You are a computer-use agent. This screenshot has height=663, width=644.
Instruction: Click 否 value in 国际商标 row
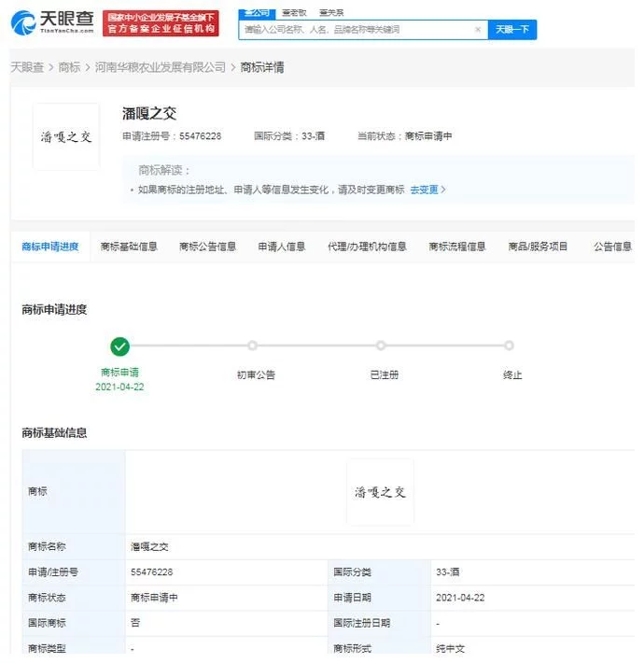click(x=135, y=623)
